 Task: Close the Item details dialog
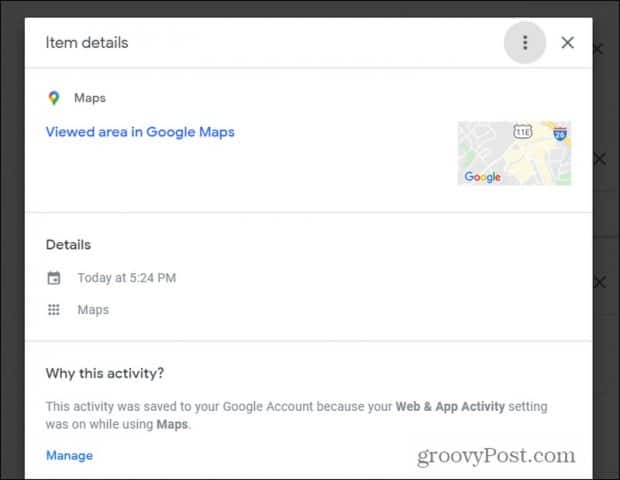pyautogui.click(x=567, y=42)
